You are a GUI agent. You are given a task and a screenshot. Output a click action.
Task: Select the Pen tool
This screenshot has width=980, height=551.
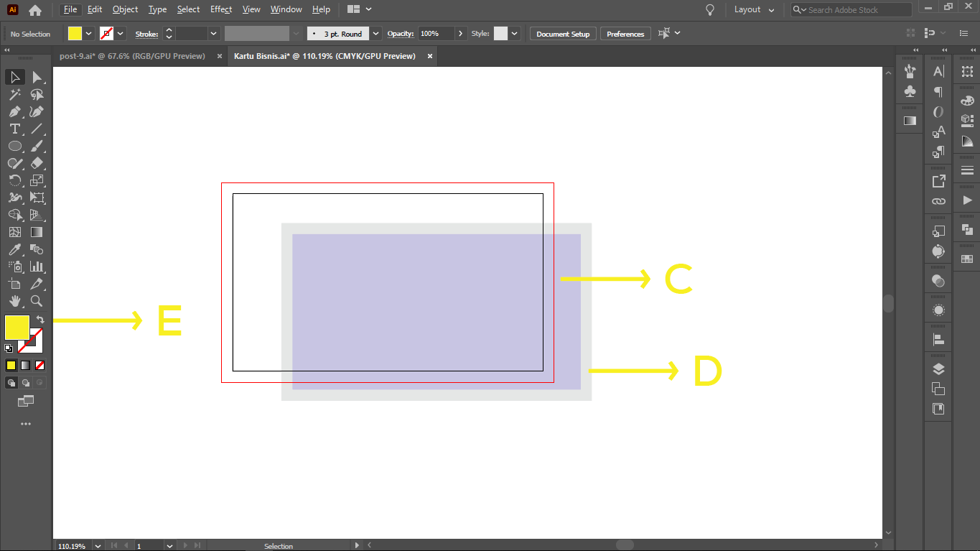[15, 111]
